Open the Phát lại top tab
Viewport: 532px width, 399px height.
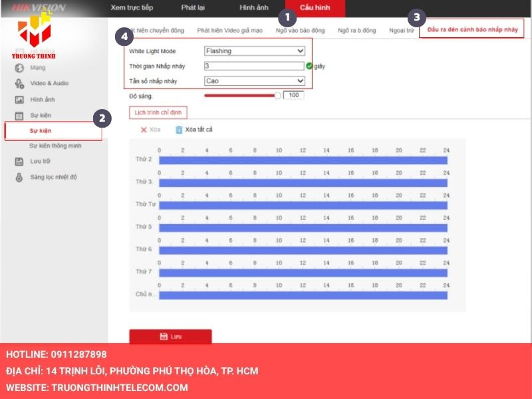(x=193, y=7)
